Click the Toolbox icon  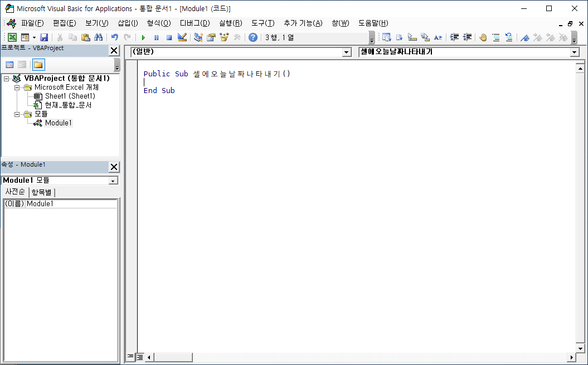tap(237, 37)
